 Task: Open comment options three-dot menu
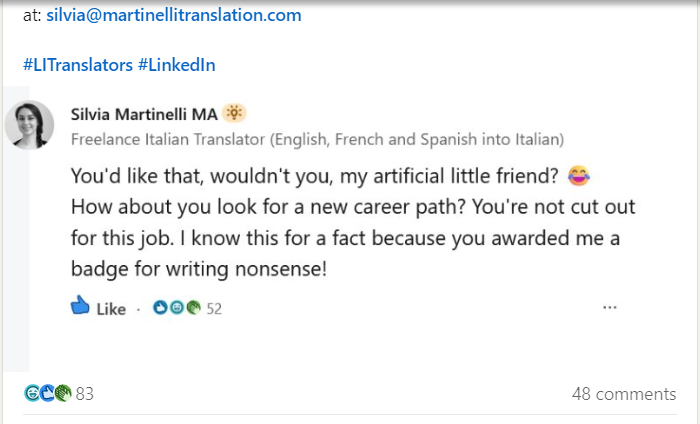pos(610,307)
